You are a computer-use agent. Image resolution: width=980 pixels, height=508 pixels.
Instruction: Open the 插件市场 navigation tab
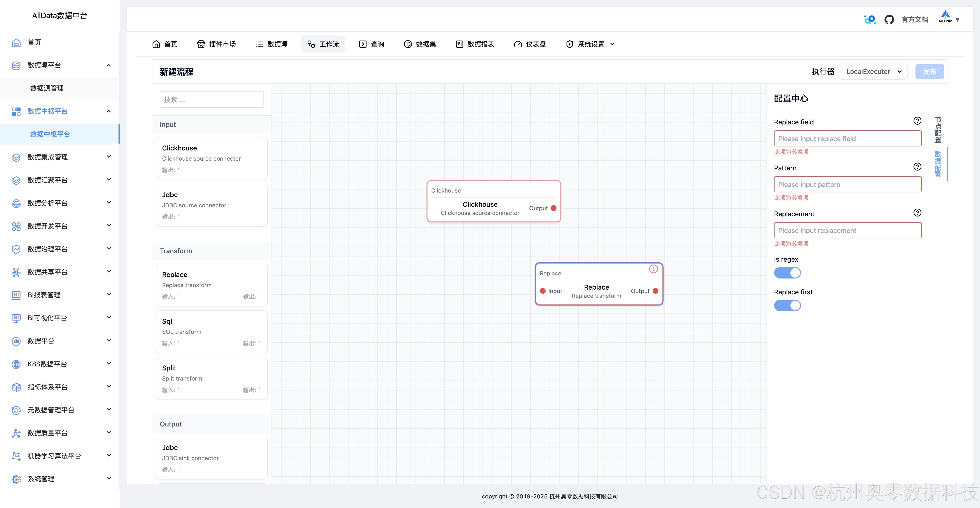(216, 44)
